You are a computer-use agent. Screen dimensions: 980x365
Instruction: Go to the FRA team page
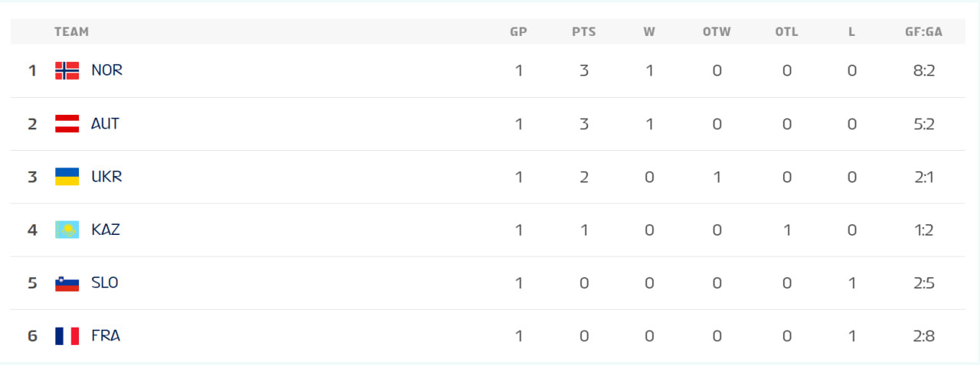pyautogui.click(x=106, y=336)
